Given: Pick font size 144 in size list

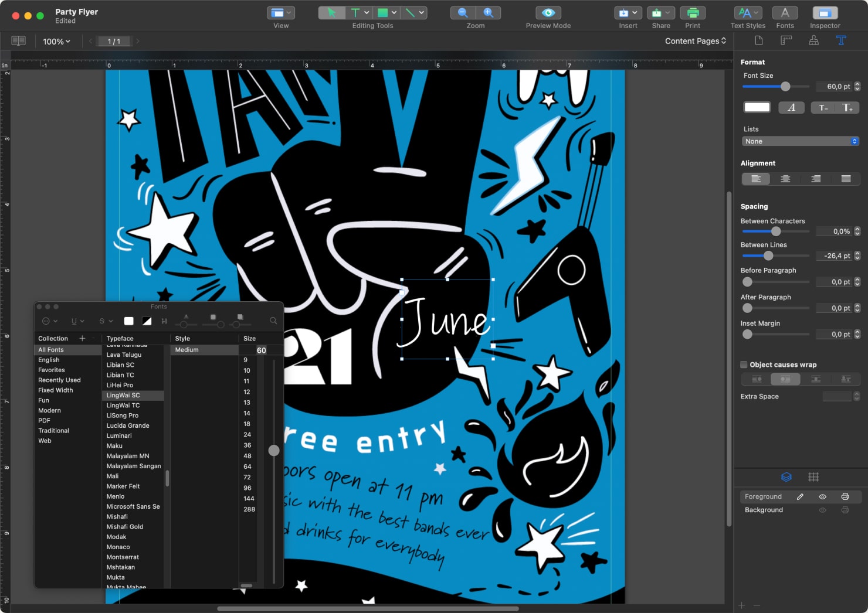Looking at the screenshot, I should tap(249, 499).
